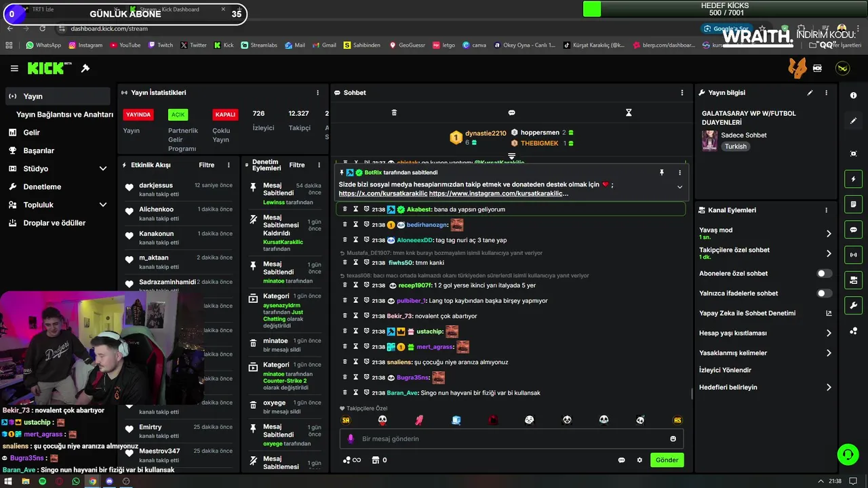Collapse the pinned message chevron
Image resolution: width=868 pixels, height=488 pixels.
pyautogui.click(x=679, y=187)
